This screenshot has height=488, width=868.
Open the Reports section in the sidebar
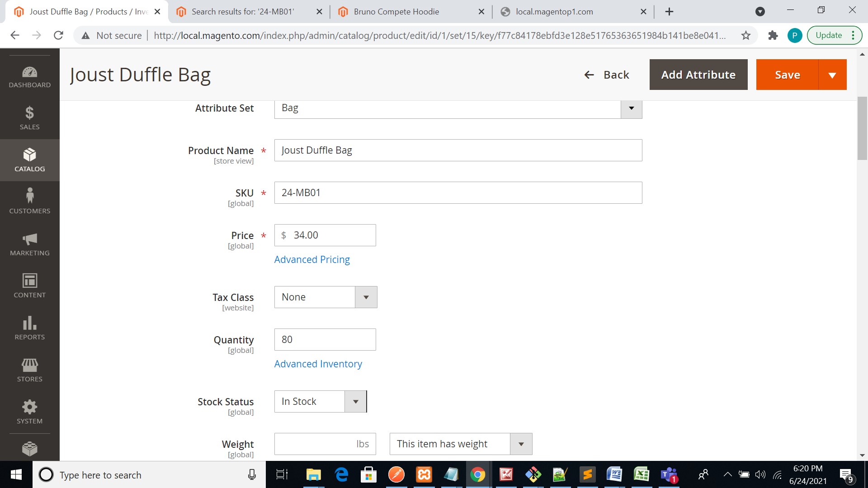pos(29,328)
